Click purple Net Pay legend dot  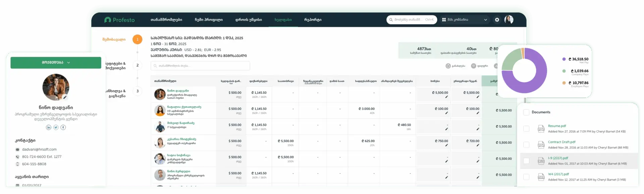click(564, 59)
